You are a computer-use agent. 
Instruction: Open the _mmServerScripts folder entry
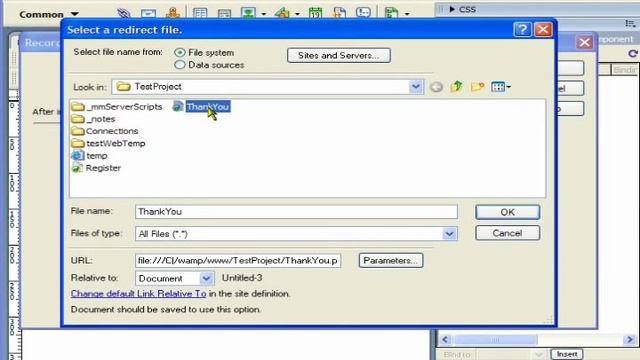pos(117,107)
